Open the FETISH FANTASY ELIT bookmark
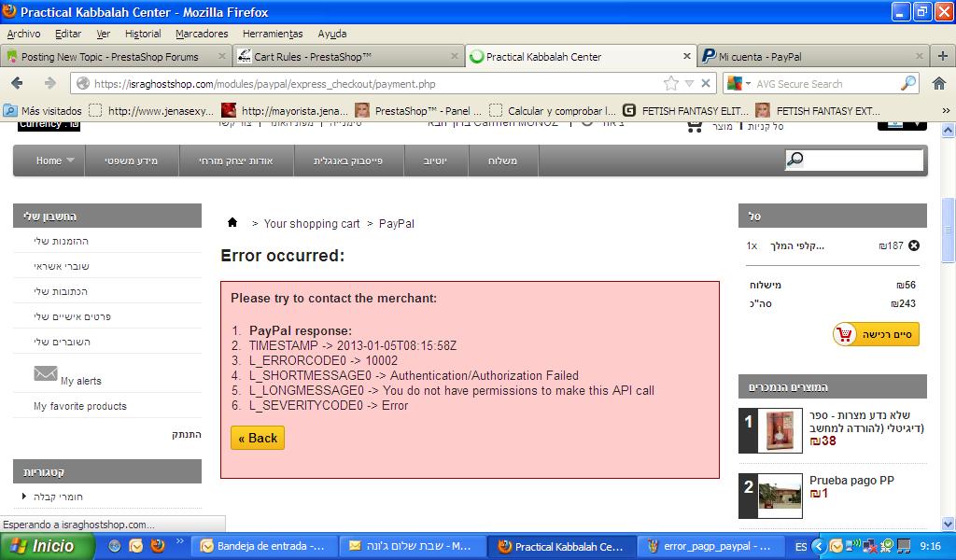The height and width of the screenshot is (560, 956). 685,111
